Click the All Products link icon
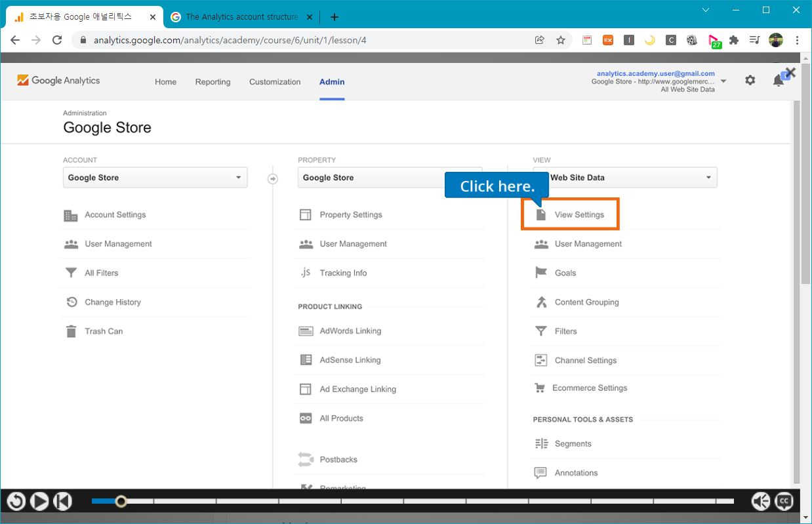 (x=306, y=418)
